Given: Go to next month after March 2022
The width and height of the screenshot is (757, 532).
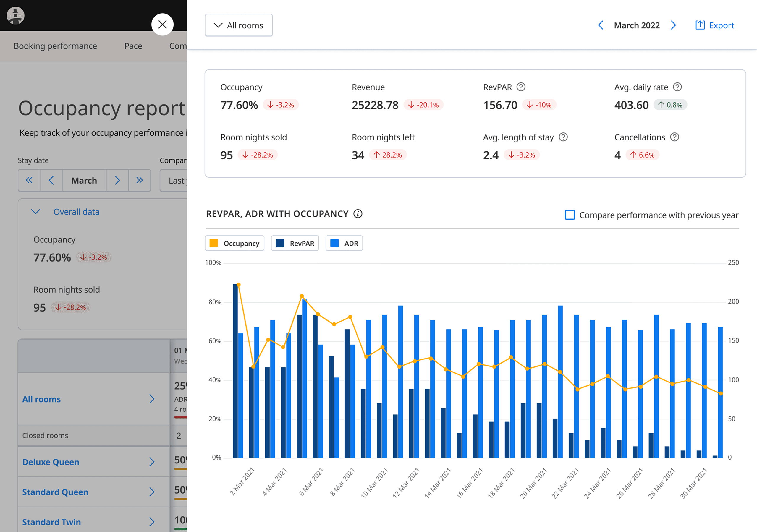Looking at the screenshot, I should tap(673, 25).
